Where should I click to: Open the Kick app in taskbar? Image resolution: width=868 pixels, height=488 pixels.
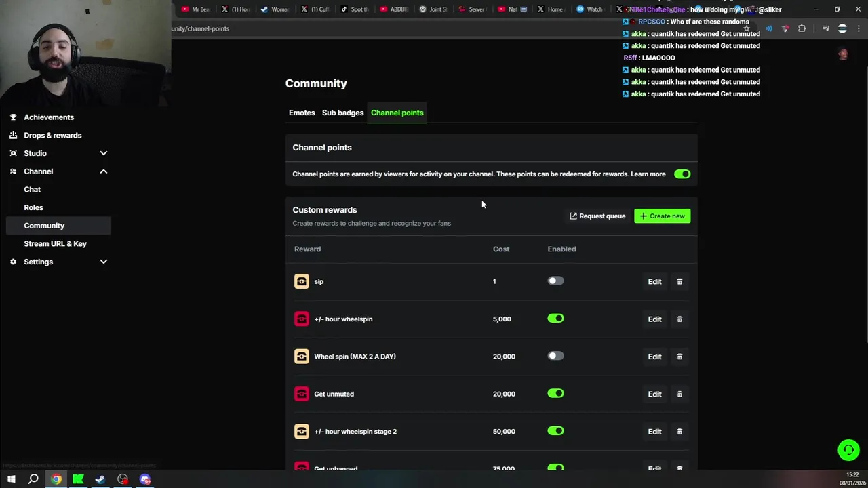(x=78, y=479)
